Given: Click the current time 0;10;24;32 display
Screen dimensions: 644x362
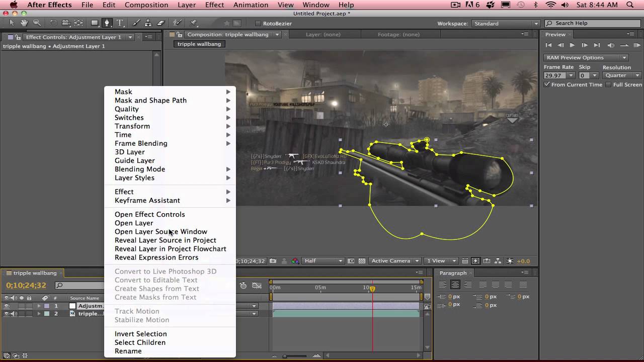Looking at the screenshot, I should pyautogui.click(x=26, y=285).
